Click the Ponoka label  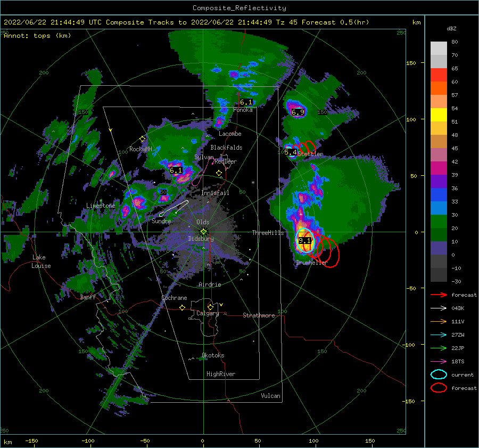[x=243, y=110]
